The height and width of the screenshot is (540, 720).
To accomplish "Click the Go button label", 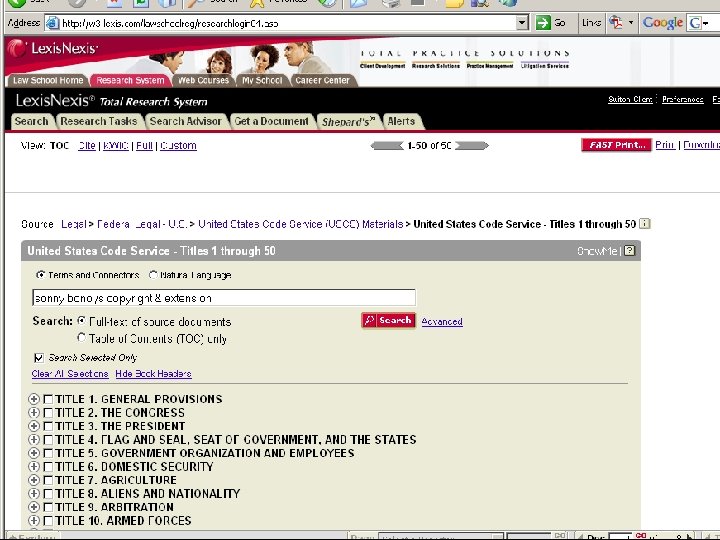I will point(560,22).
